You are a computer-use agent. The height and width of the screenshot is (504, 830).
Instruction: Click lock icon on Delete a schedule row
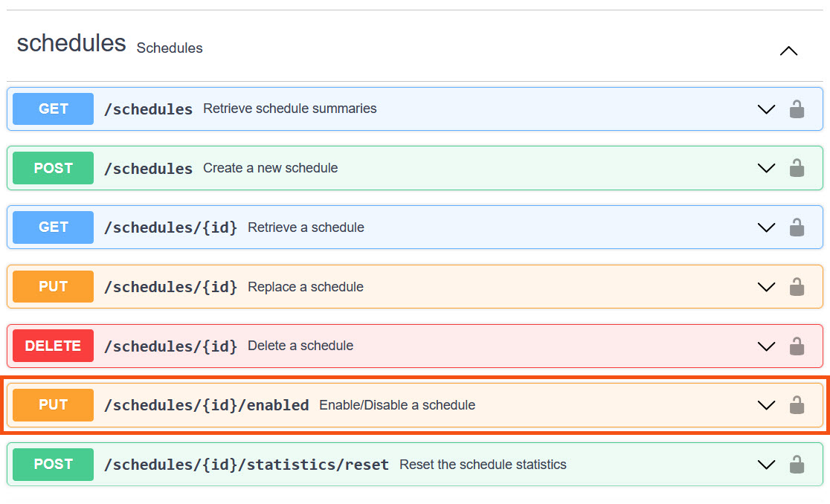tap(797, 346)
